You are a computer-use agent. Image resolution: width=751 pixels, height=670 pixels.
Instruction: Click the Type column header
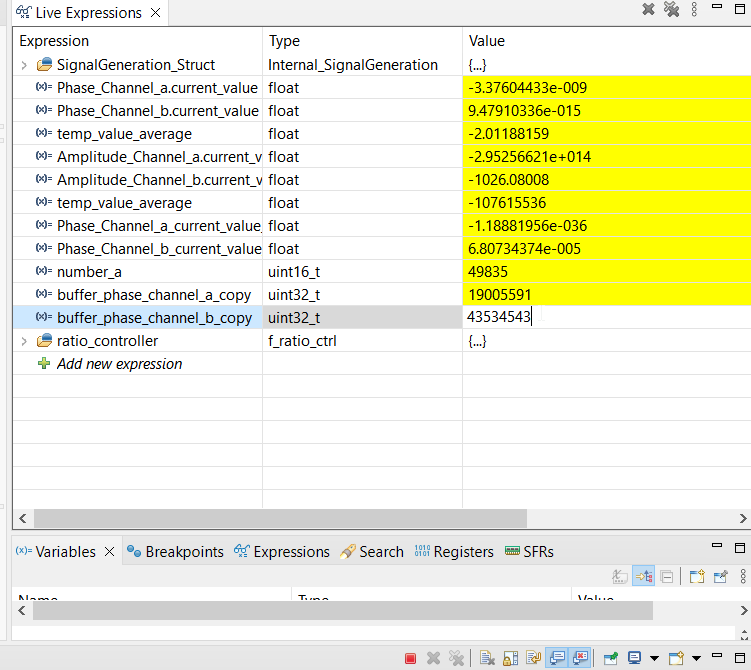click(362, 41)
